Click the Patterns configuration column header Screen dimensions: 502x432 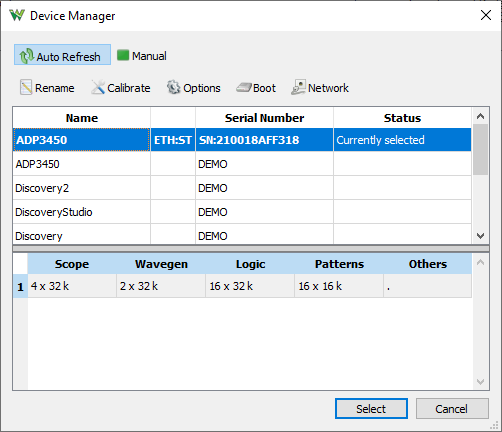339,264
